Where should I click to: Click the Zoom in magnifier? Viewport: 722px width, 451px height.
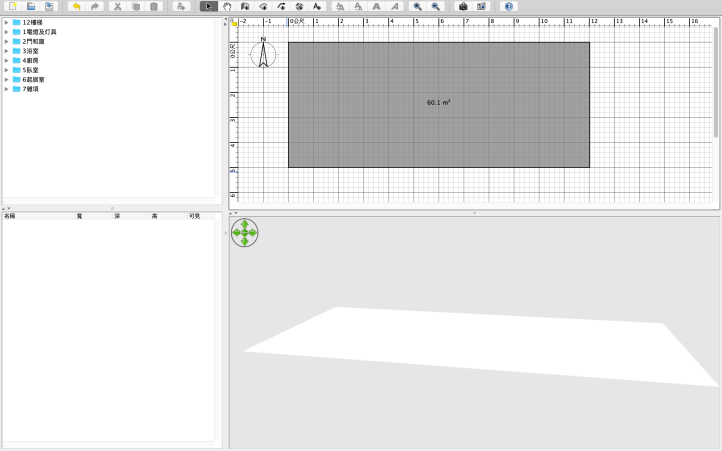(x=417, y=6)
